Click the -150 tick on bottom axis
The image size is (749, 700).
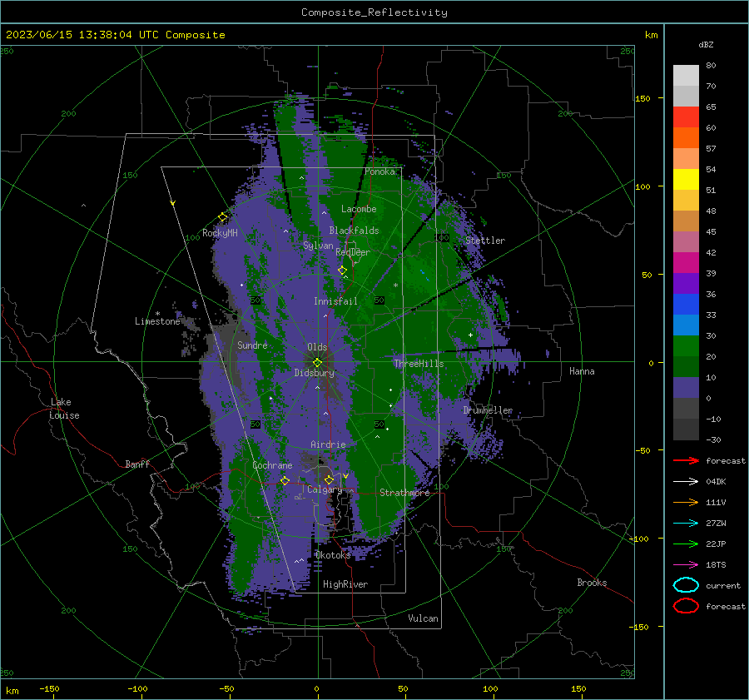pos(49,688)
